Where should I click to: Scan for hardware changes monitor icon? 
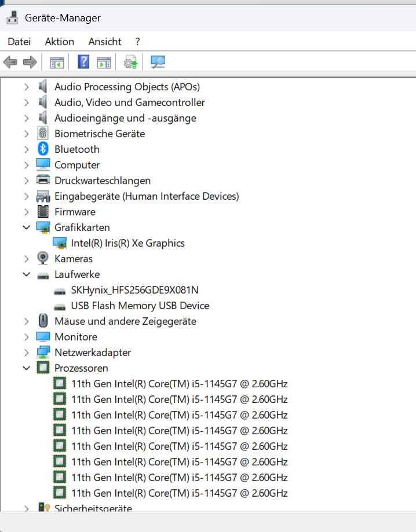[x=157, y=62]
